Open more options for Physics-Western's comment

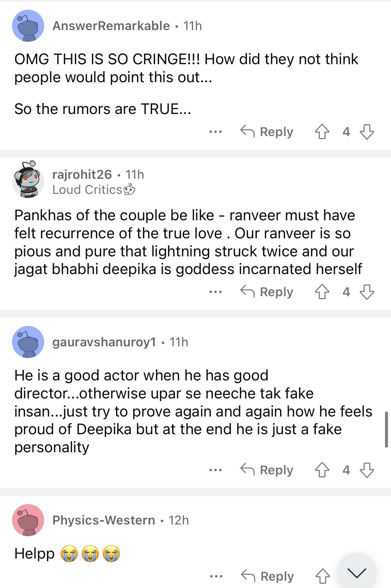point(216,576)
